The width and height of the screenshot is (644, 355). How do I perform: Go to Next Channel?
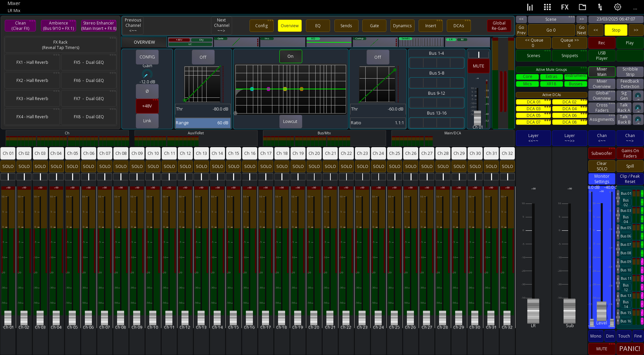221,26
